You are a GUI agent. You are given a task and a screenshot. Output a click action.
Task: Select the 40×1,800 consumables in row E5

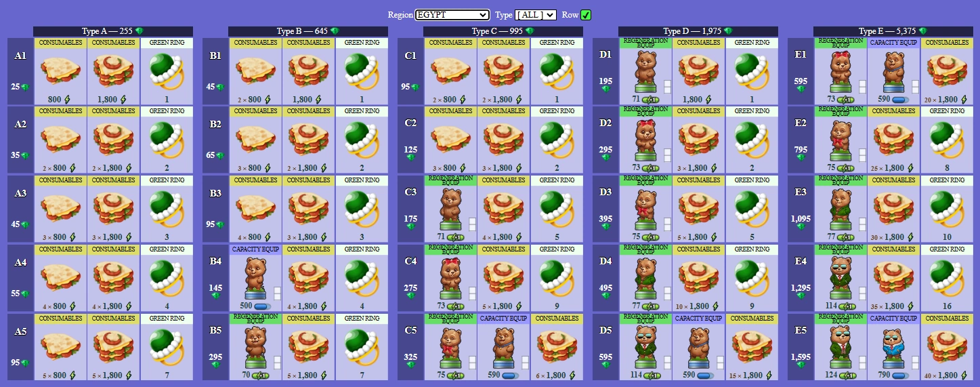(x=947, y=347)
